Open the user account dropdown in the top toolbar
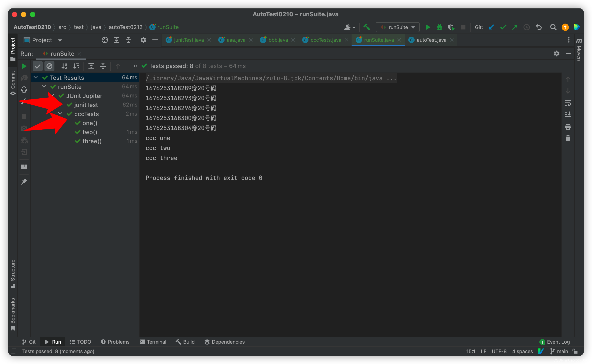The height and width of the screenshot is (364, 592). tap(350, 27)
